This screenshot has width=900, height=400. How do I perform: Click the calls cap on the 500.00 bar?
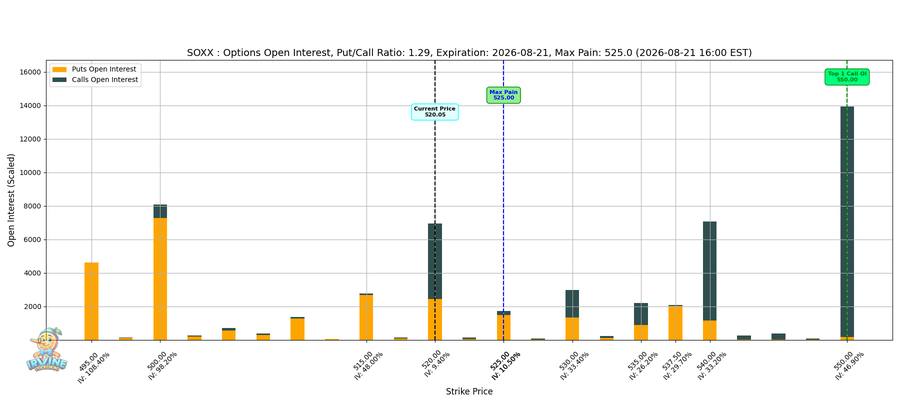pyautogui.click(x=160, y=211)
